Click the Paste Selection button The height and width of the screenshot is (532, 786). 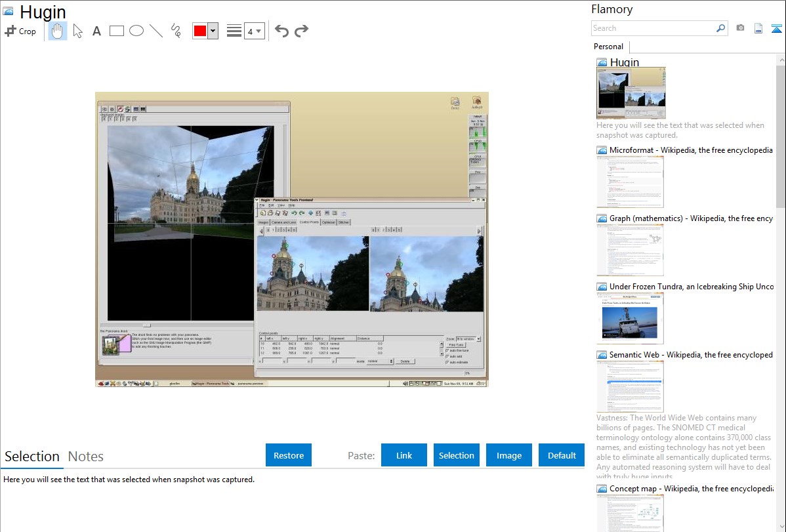(456, 455)
